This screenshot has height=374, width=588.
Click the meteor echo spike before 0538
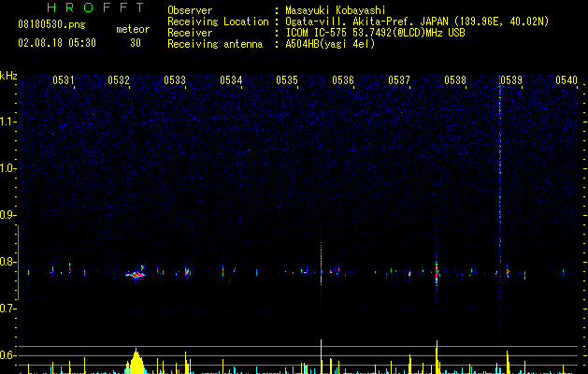click(437, 270)
